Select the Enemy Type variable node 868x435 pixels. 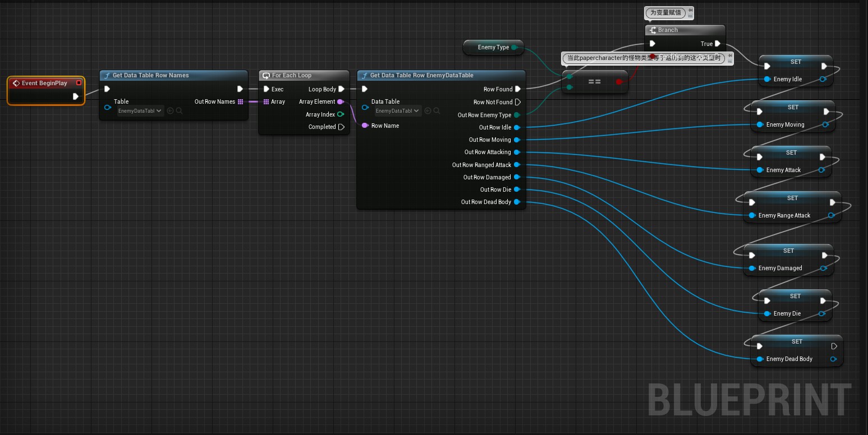click(x=493, y=48)
